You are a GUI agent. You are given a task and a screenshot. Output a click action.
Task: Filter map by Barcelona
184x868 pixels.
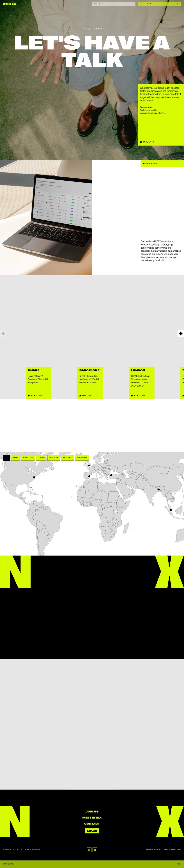28,458
